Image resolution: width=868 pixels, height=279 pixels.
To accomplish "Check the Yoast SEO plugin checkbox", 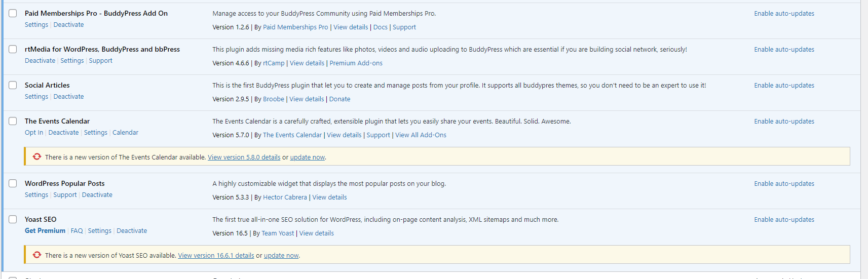I will point(13,220).
